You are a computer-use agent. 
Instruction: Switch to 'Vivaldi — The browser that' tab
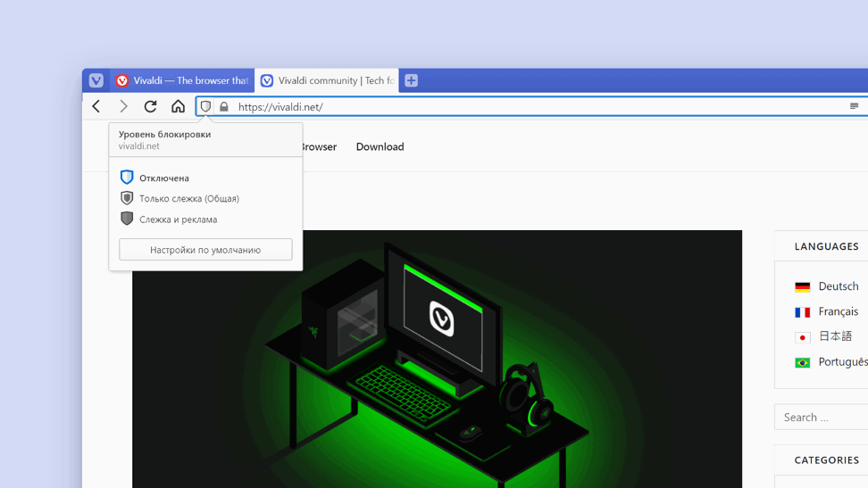pyautogui.click(x=182, y=80)
